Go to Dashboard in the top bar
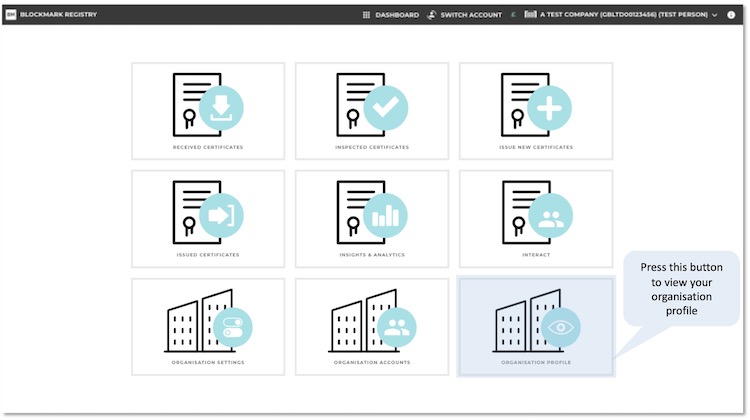This screenshot has height=420, width=750. 397,15
